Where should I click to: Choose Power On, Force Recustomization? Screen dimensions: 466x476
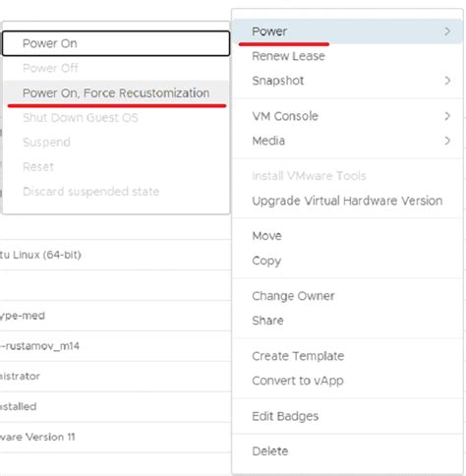[116, 92]
